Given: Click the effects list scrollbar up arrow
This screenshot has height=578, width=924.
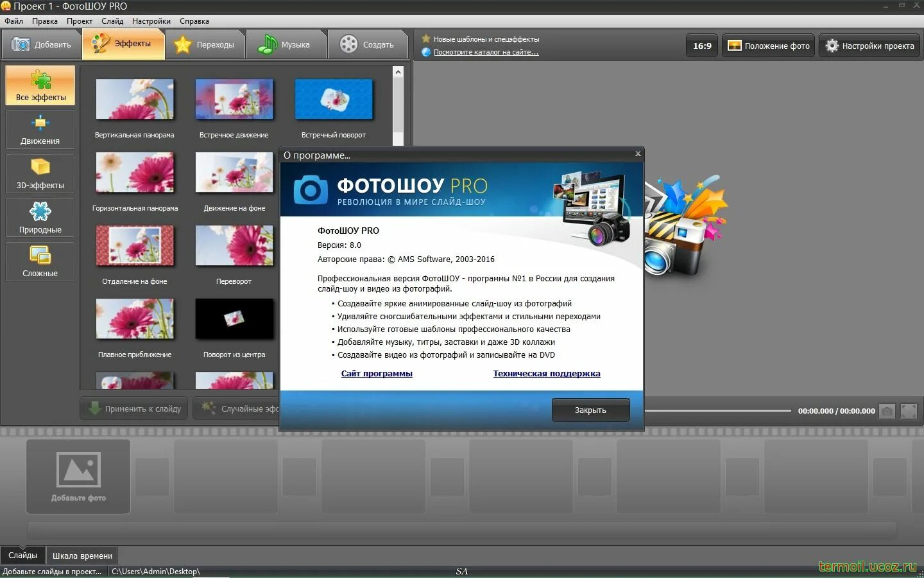Looking at the screenshot, I should click(x=398, y=72).
